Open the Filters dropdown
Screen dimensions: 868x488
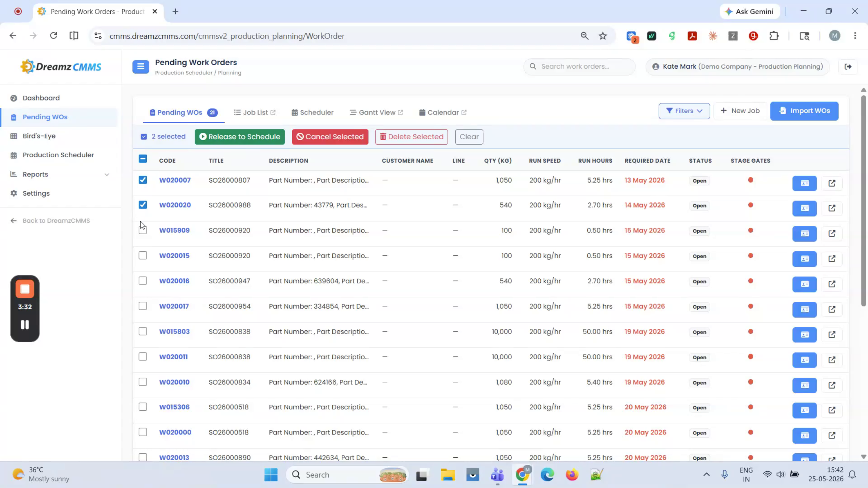(x=684, y=111)
